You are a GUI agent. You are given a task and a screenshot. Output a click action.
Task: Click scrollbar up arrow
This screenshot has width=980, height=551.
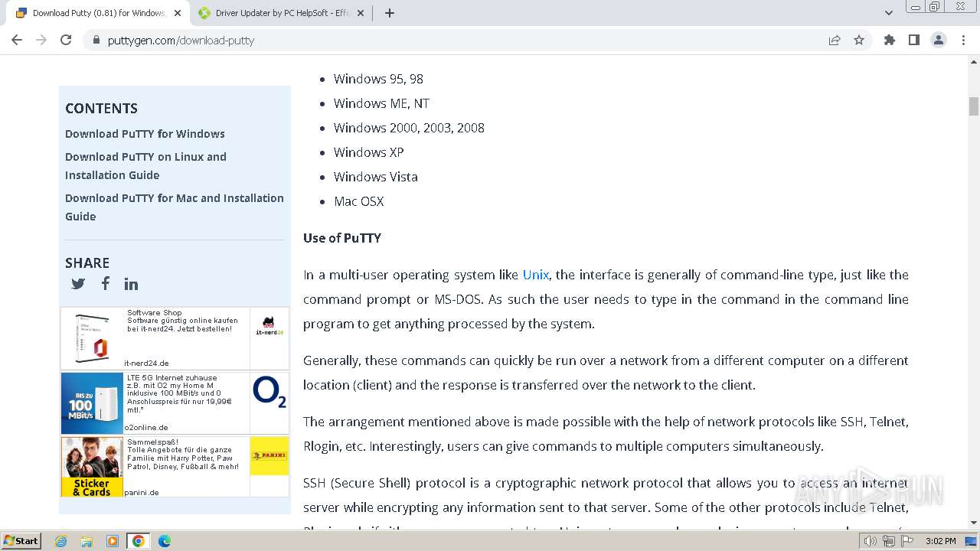point(974,61)
